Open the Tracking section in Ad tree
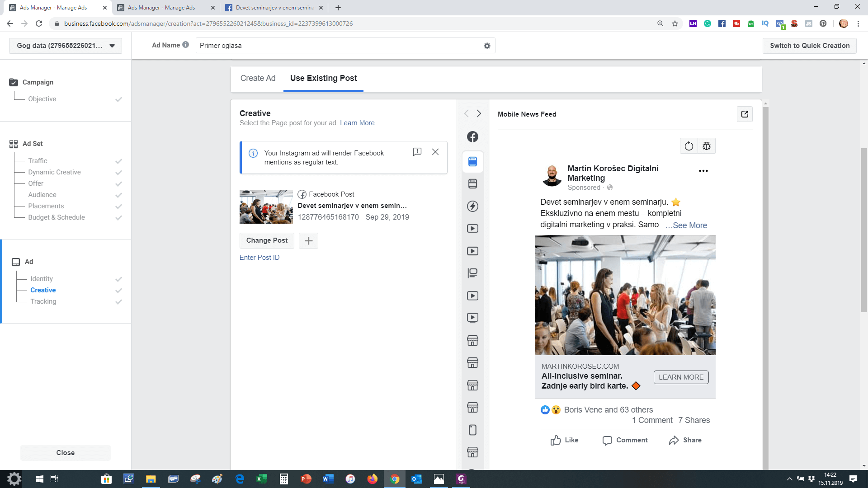 (x=43, y=301)
